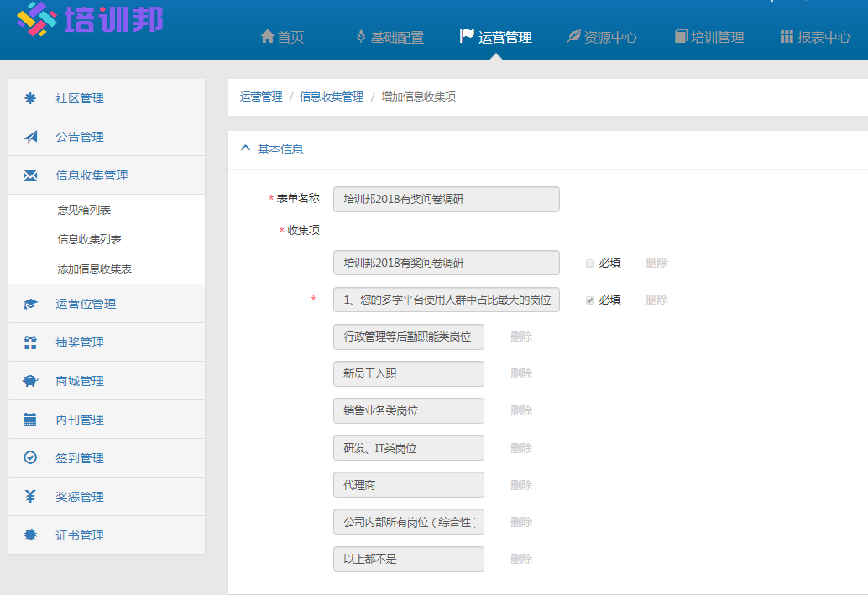868x595 pixels.
Task: Click the sprout icon beside 基础配置
Action: pos(361,37)
